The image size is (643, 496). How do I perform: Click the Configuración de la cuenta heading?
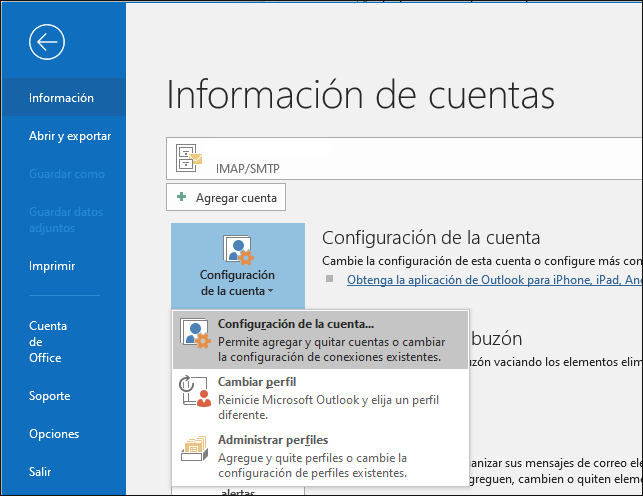tap(431, 238)
